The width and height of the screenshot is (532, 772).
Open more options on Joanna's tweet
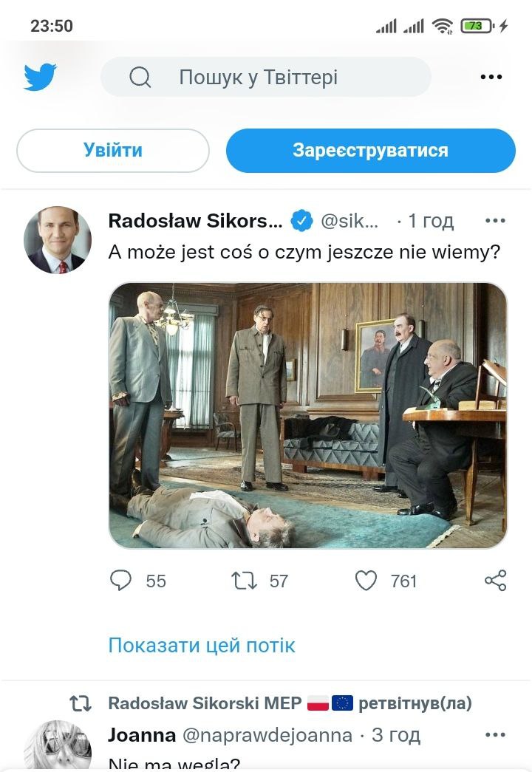point(495,734)
